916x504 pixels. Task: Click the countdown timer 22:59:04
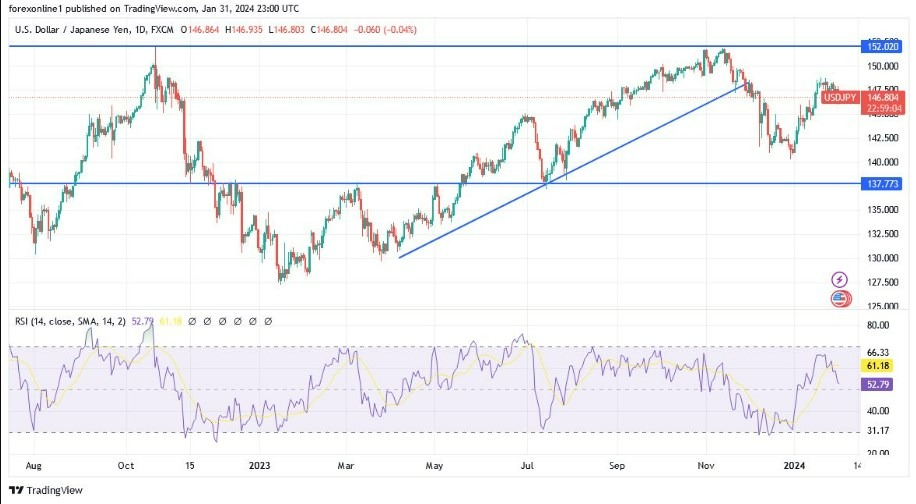click(883, 109)
